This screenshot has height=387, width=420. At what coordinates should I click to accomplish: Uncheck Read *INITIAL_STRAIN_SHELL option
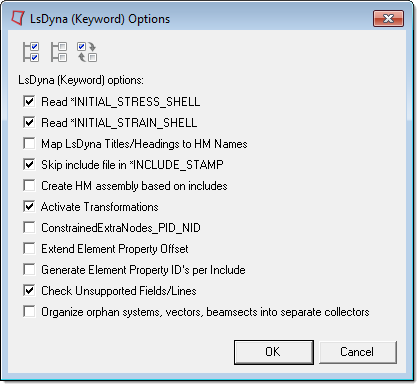pos(29,122)
